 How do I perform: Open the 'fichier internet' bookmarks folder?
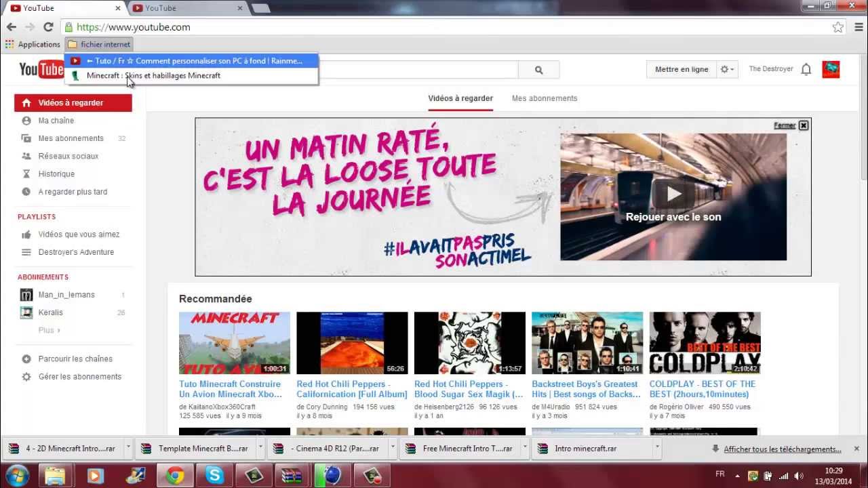[99, 44]
